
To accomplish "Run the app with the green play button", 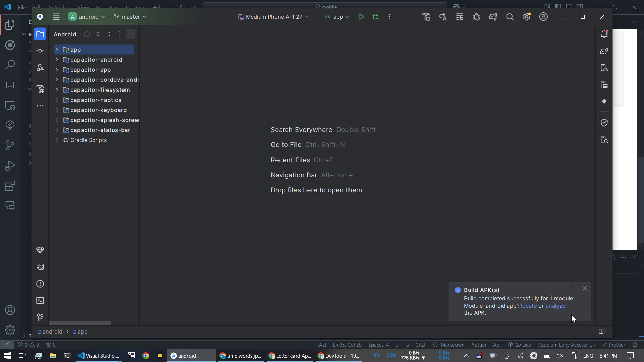I will tap(361, 17).
